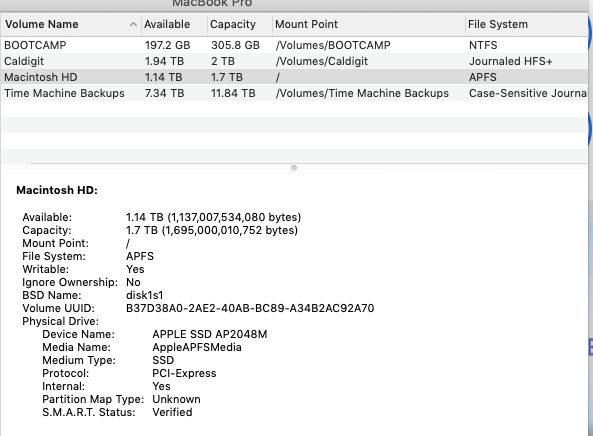Viewport: 593px width, 436px height.
Task: Click the 305.8 GB capacity value
Action: pyautogui.click(x=235, y=45)
